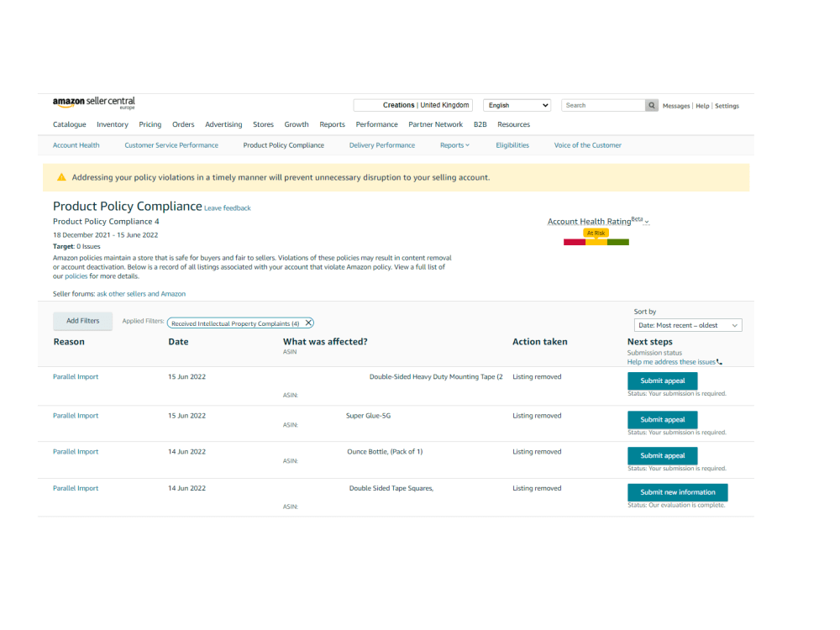840x630 pixels.
Task: Click the yellow warning triangle icon
Action: (x=61, y=177)
